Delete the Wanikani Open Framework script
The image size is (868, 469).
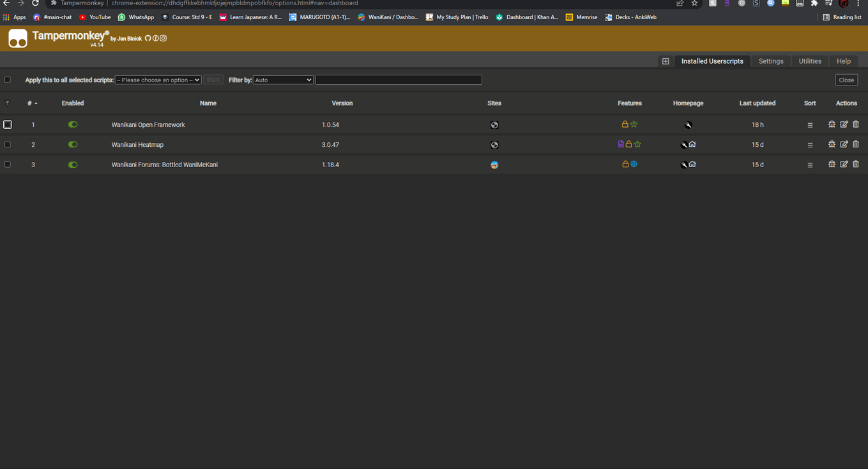(856, 124)
